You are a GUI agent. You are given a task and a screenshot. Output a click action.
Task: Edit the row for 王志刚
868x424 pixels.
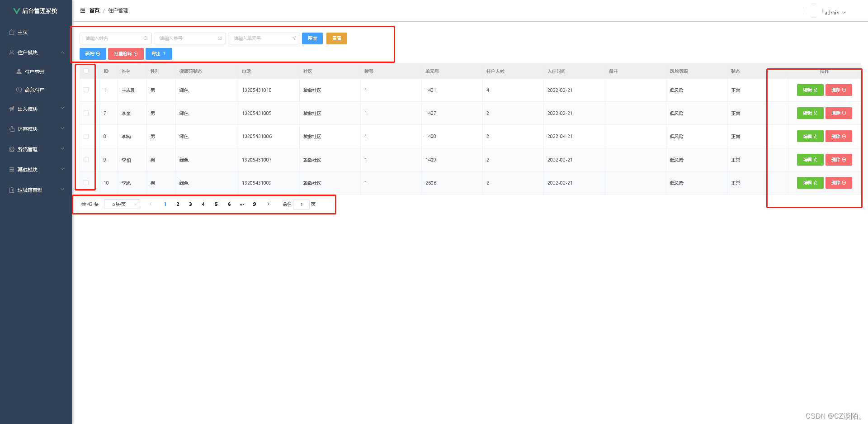(810, 90)
